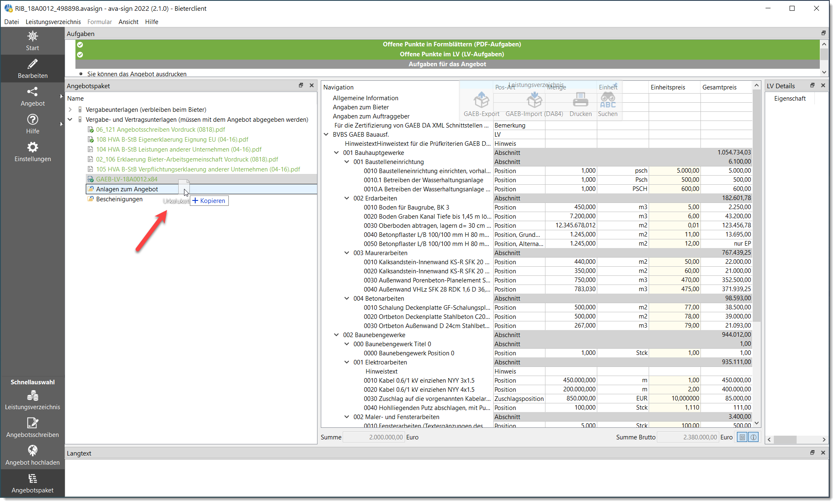Toggle table view icon beside Euro total

point(742,437)
